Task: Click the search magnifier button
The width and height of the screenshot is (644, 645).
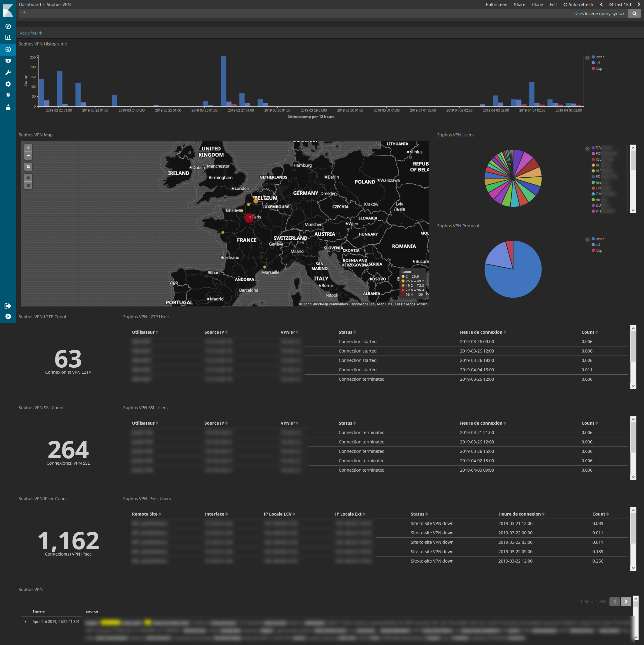Action: 634,14
